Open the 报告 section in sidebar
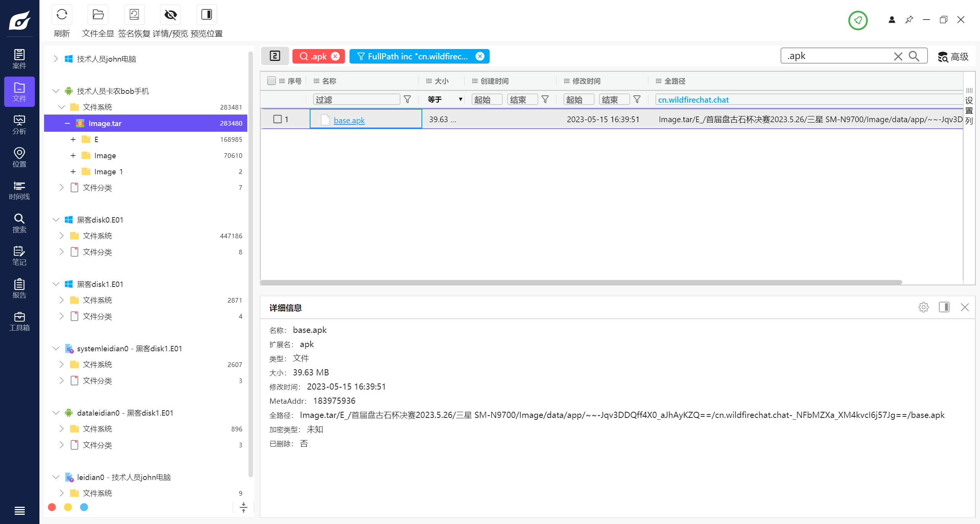Image resolution: width=980 pixels, height=524 pixels. [19, 288]
